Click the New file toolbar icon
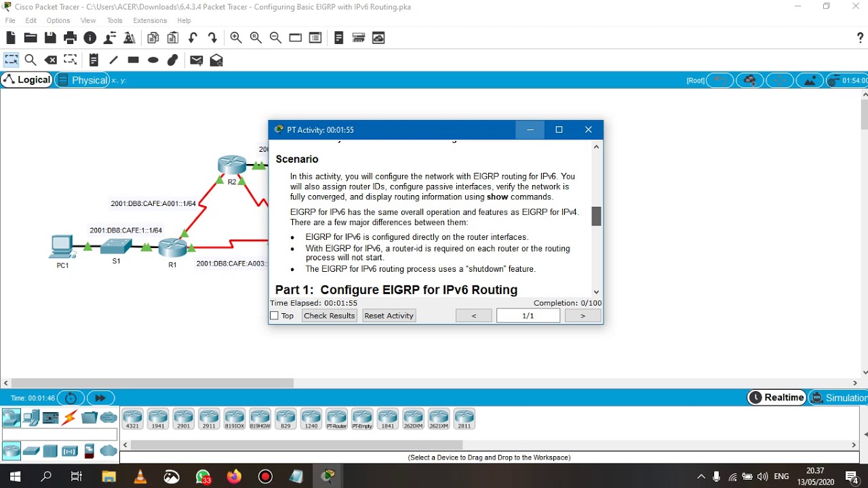The height and width of the screenshot is (488, 868). pos(11,38)
